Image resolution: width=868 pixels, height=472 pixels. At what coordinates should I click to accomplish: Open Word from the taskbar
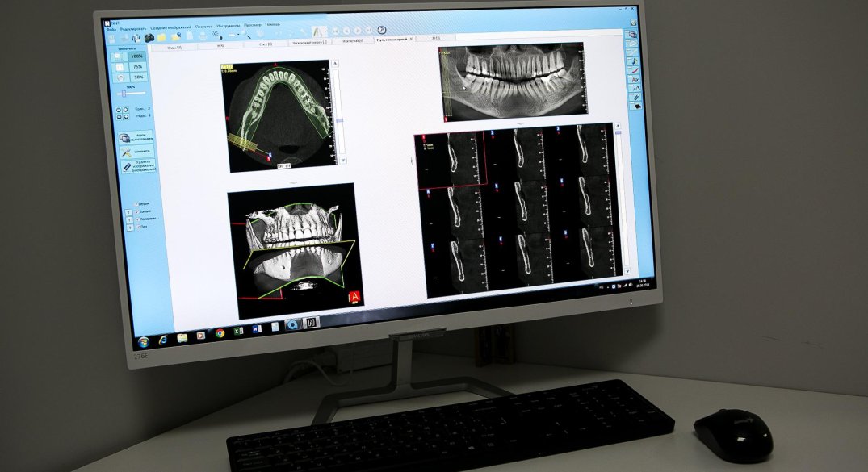point(257,329)
